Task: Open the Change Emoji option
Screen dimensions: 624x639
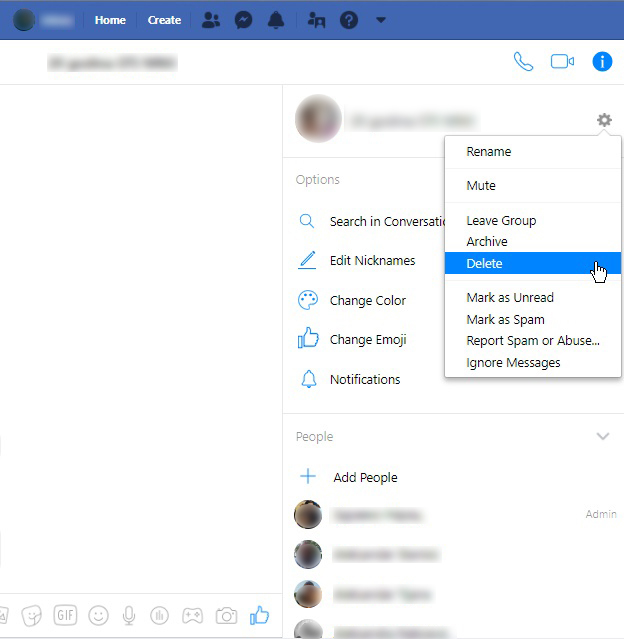Action: (370, 339)
